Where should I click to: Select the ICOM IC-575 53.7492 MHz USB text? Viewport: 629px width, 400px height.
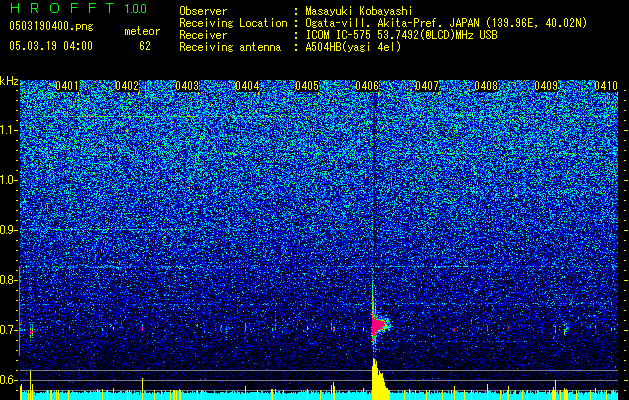[x=401, y=35]
